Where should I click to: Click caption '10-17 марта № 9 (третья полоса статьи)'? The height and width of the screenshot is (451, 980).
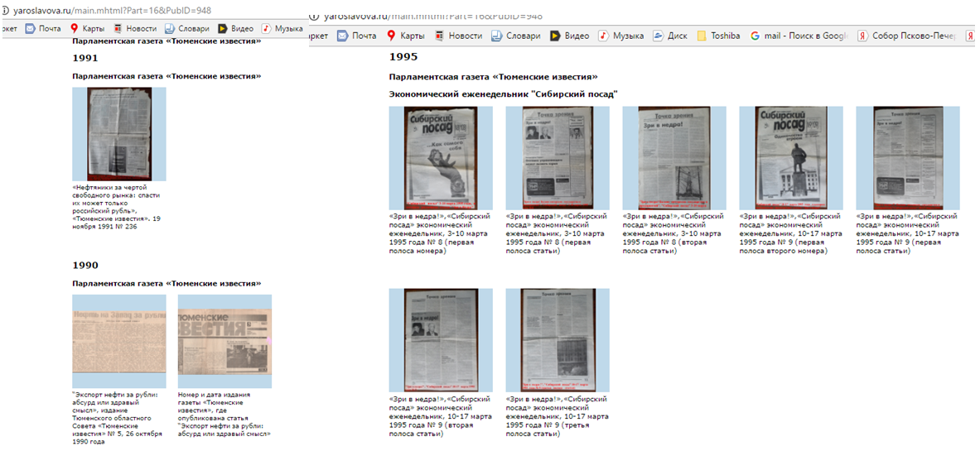click(x=556, y=416)
